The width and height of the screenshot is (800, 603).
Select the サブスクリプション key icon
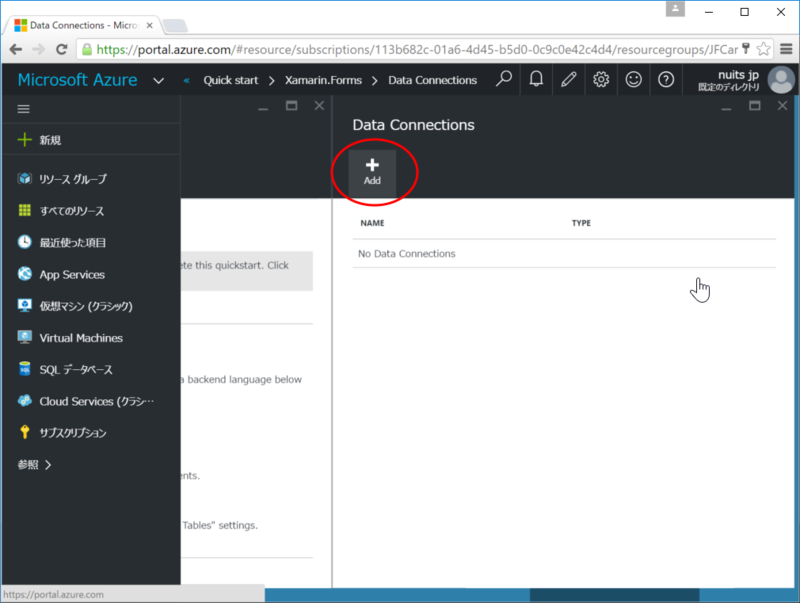click(24, 432)
